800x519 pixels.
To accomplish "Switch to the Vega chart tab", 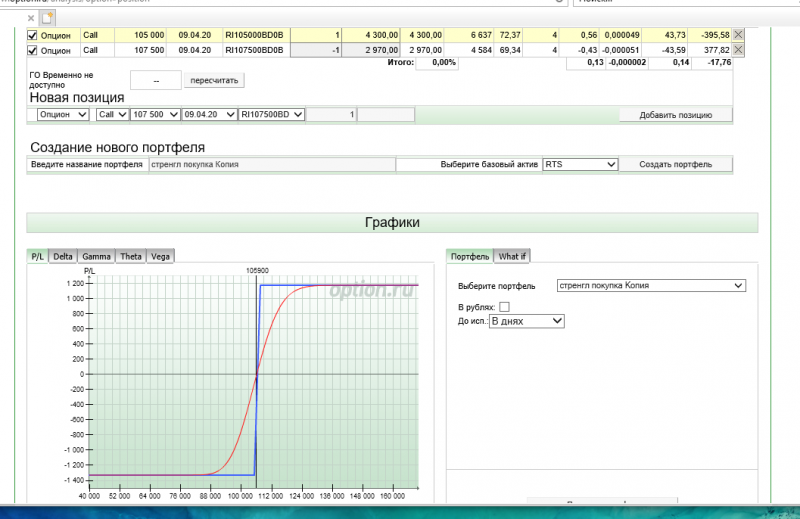I will point(160,256).
